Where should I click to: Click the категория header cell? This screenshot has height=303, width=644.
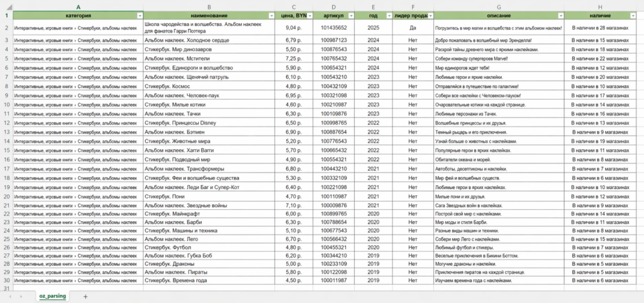tap(78, 16)
